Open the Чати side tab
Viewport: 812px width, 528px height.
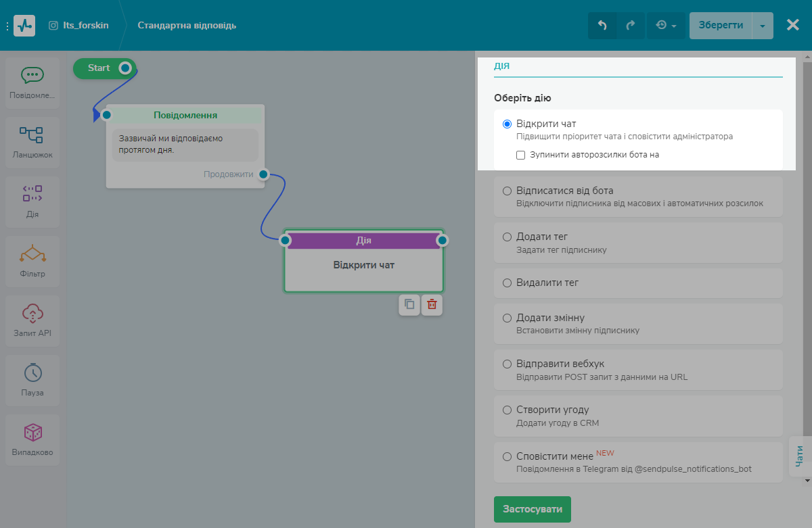click(x=799, y=456)
